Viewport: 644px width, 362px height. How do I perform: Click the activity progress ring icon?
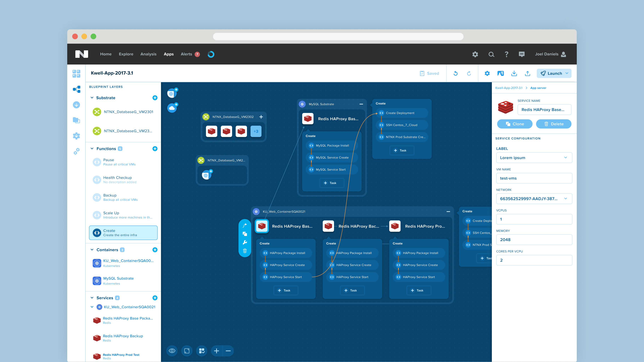point(211,54)
